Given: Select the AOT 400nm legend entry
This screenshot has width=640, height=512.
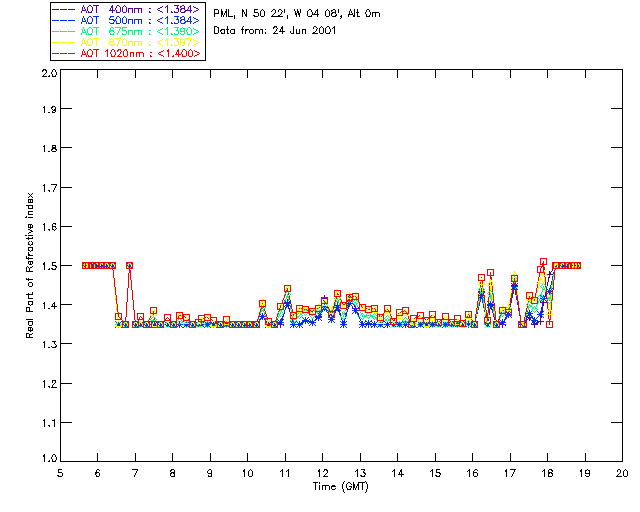Looking at the screenshot, I should (127, 9).
